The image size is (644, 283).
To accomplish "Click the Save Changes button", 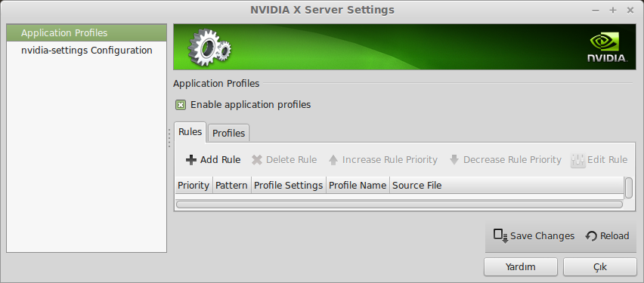I will click(x=534, y=236).
